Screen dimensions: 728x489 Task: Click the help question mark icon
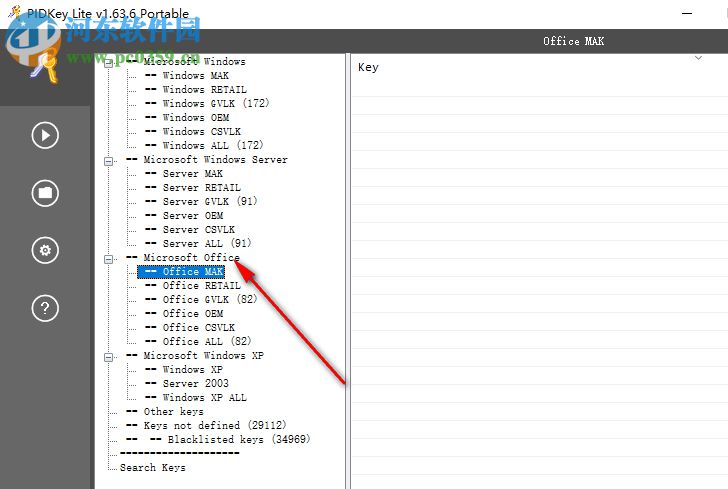coord(45,308)
